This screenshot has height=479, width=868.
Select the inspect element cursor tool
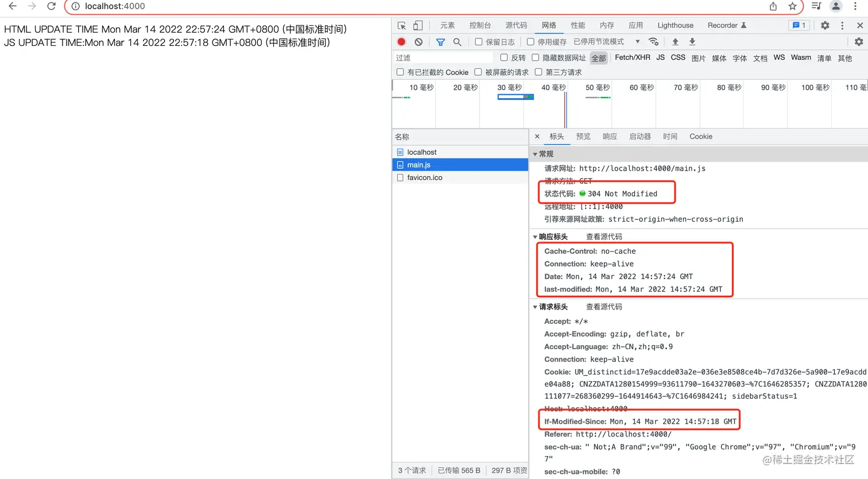401,25
